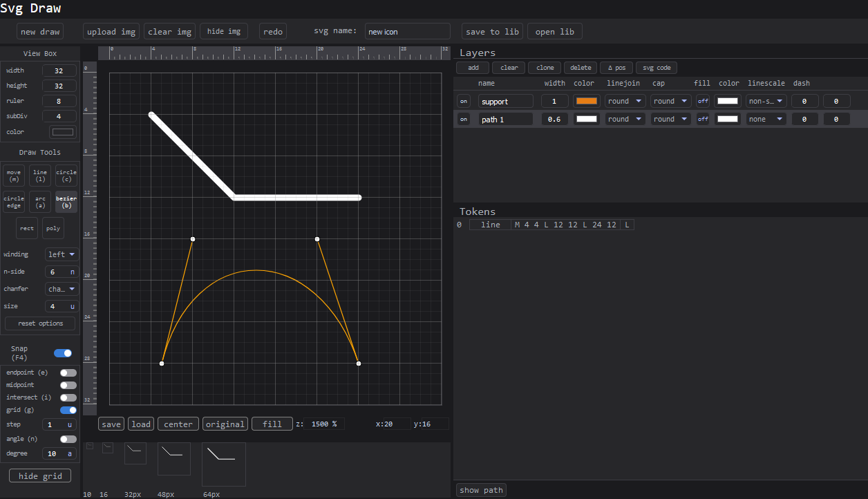
Task: Click the clear layers button
Action: [x=509, y=68]
